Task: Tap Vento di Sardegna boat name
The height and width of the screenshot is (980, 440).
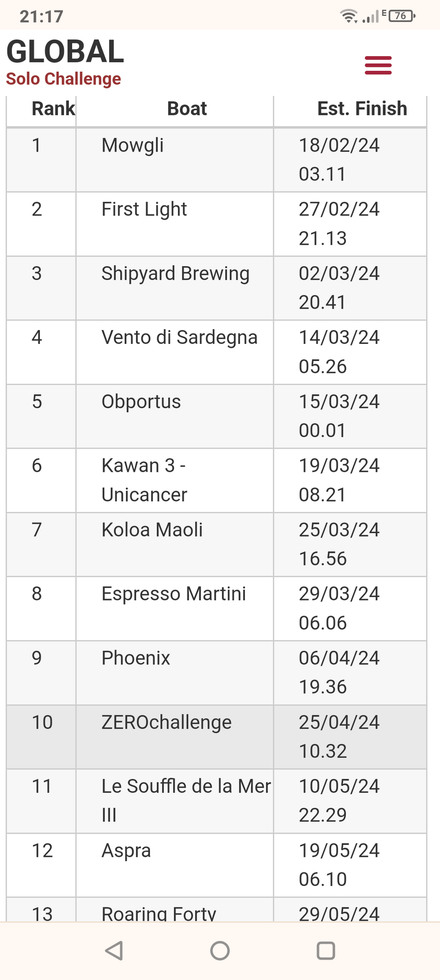Action: (179, 338)
